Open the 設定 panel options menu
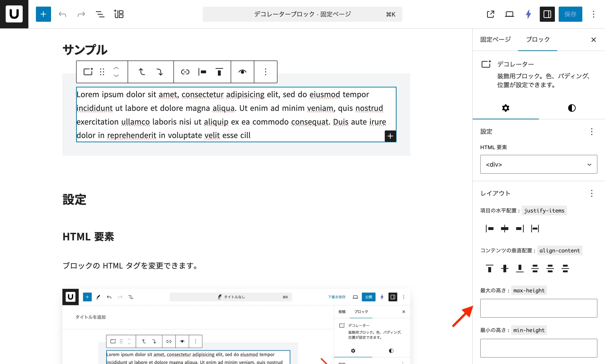The width and height of the screenshot is (605, 364). pyautogui.click(x=592, y=132)
